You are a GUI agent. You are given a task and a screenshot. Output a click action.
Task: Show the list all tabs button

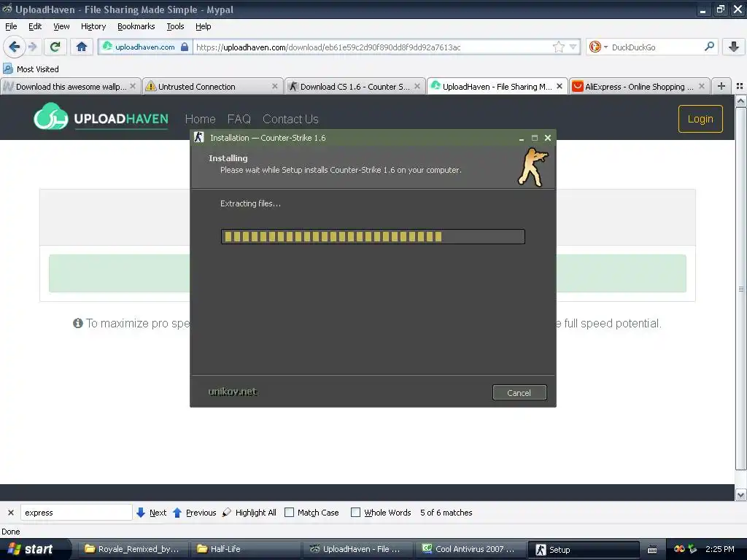(740, 86)
